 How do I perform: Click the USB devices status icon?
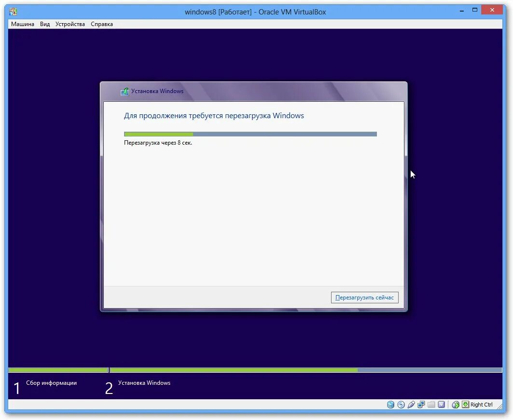(411, 405)
